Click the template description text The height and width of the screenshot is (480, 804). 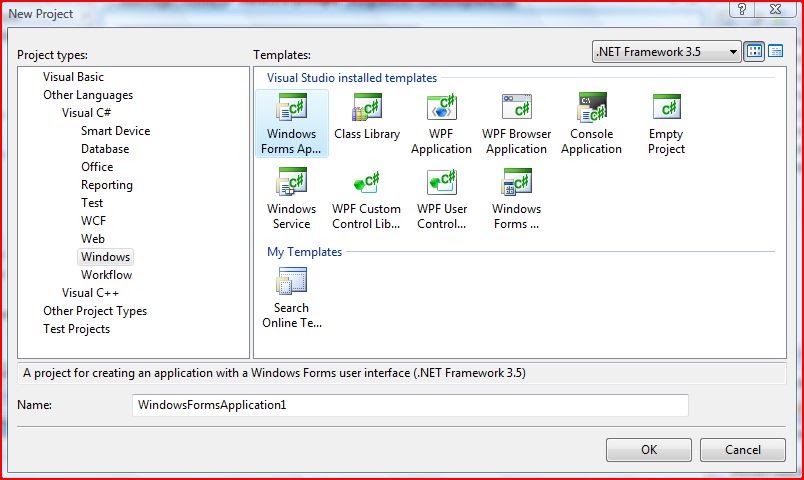(274, 373)
